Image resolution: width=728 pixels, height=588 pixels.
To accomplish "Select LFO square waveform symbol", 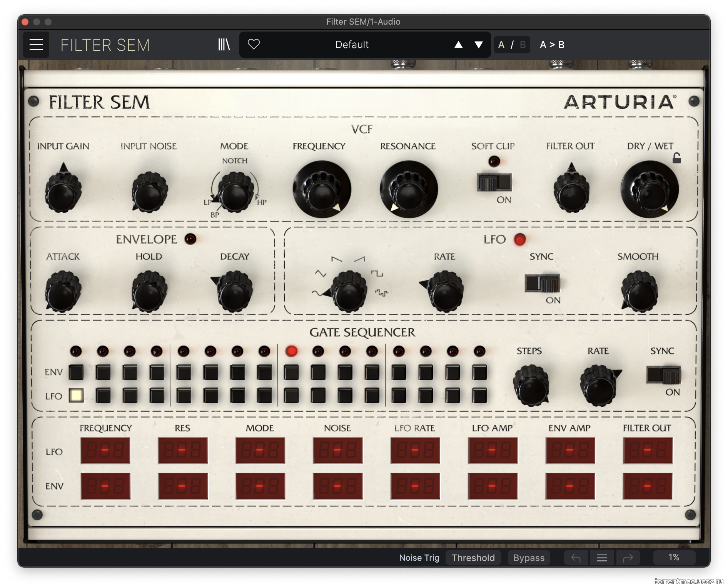I will click(377, 274).
